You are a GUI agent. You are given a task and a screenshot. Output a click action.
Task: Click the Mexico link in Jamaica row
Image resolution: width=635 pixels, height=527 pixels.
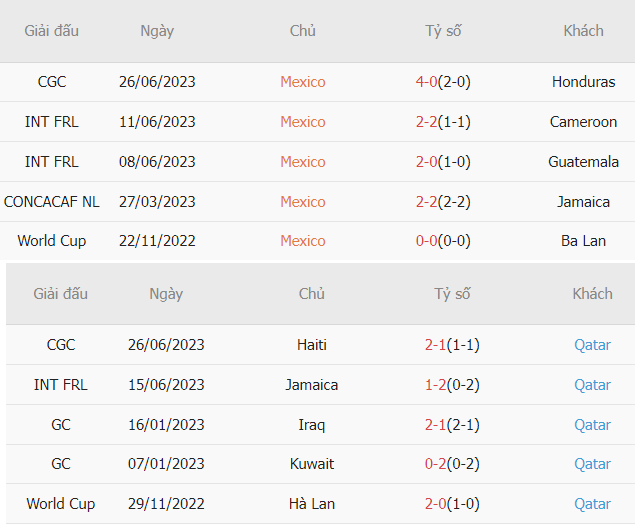(303, 202)
